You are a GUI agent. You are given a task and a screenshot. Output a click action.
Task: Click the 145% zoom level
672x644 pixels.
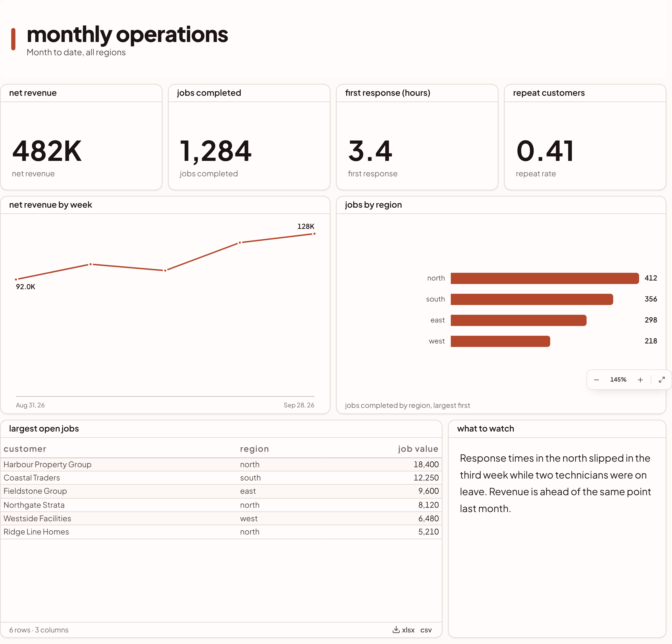pos(618,380)
